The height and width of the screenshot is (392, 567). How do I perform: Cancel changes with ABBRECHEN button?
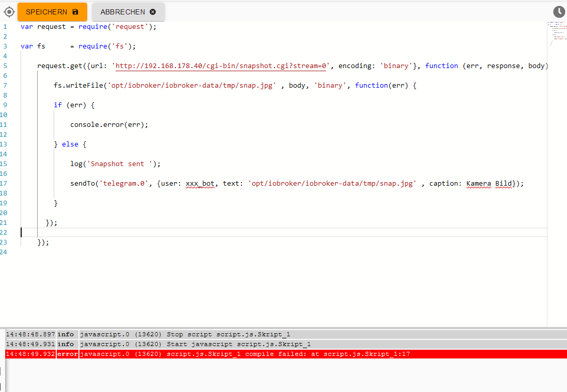click(x=128, y=12)
